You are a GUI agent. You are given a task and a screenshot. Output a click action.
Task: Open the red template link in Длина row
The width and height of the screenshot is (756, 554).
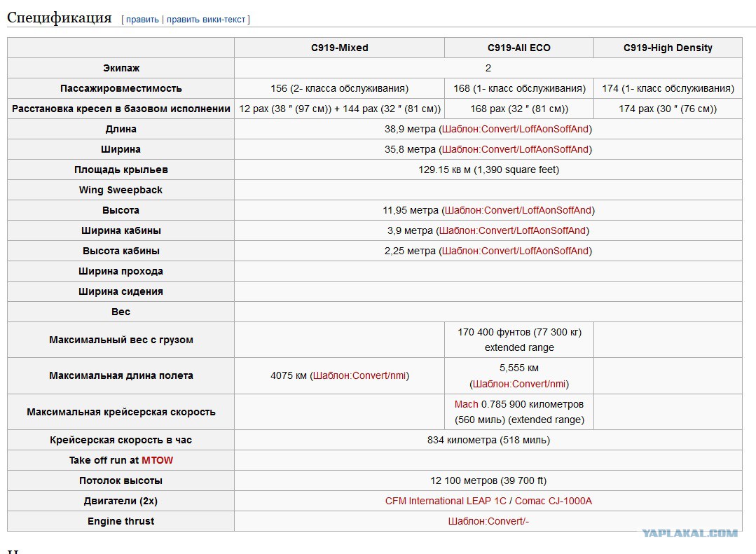click(x=516, y=129)
